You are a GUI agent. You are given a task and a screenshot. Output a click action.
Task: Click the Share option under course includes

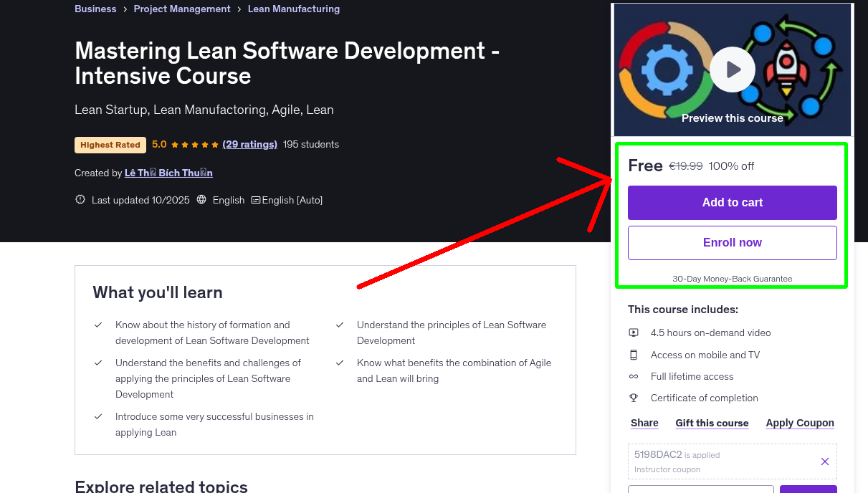(x=644, y=423)
